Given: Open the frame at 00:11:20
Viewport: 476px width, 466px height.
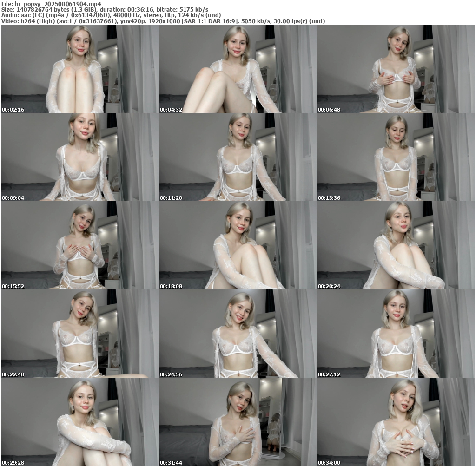Looking at the screenshot, I should (x=238, y=157).
